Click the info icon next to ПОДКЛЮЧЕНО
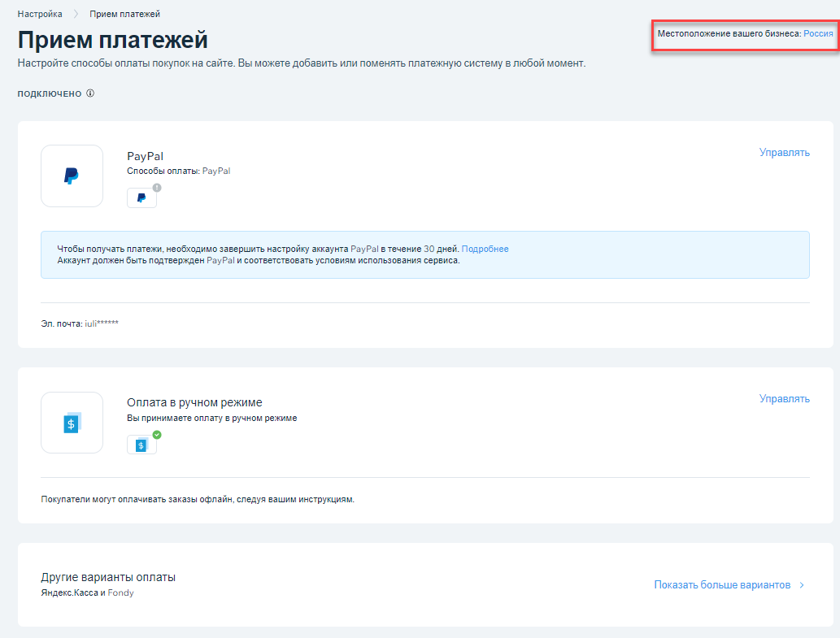Image resolution: width=840 pixels, height=638 pixels. [90, 93]
